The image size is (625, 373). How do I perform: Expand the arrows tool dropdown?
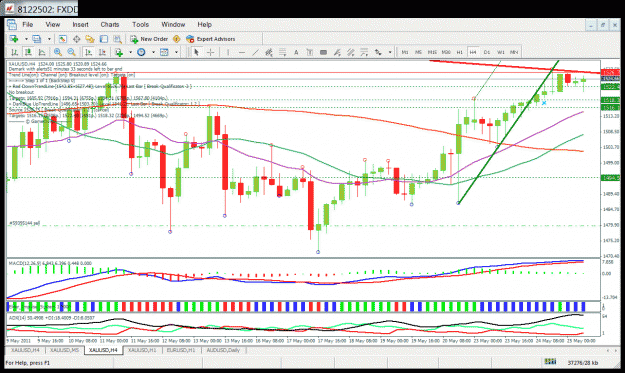pyautogui.click(x=390, y=52)
